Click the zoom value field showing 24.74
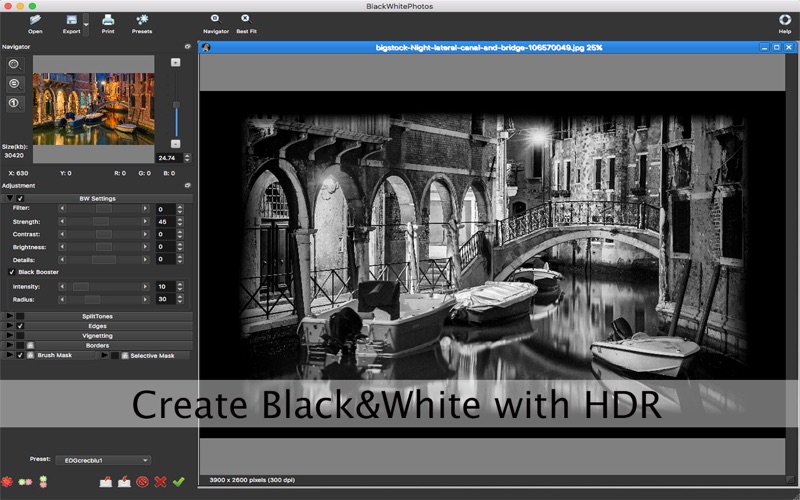This screenshot has height=500, width=800. (x=169, y=158)
